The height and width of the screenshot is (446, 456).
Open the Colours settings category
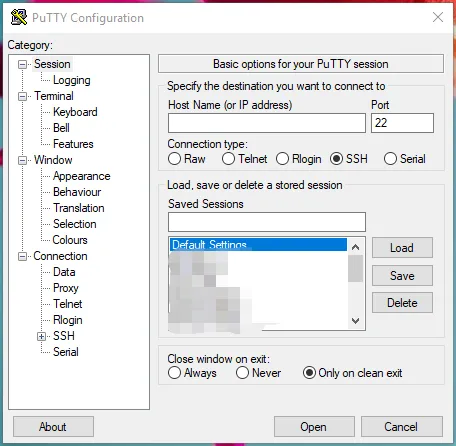pos(70,240)
